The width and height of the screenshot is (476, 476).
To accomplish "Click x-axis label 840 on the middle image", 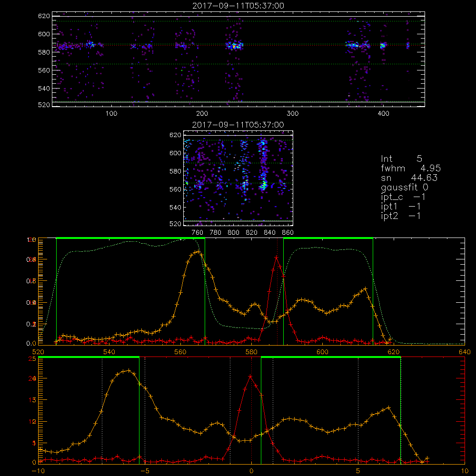I will 269,233.
